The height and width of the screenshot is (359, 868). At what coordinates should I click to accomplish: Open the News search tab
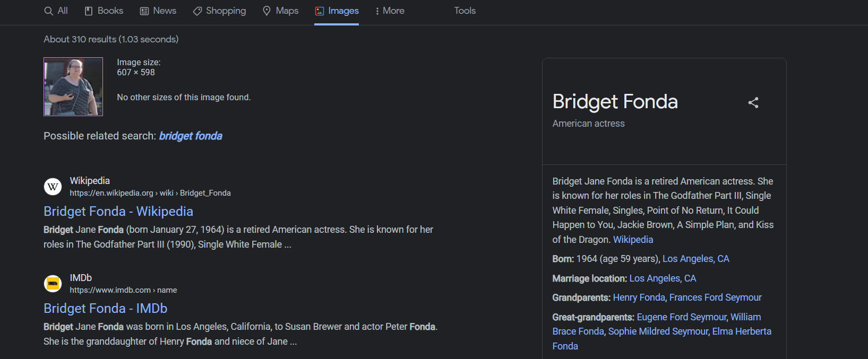click(158, 11)
